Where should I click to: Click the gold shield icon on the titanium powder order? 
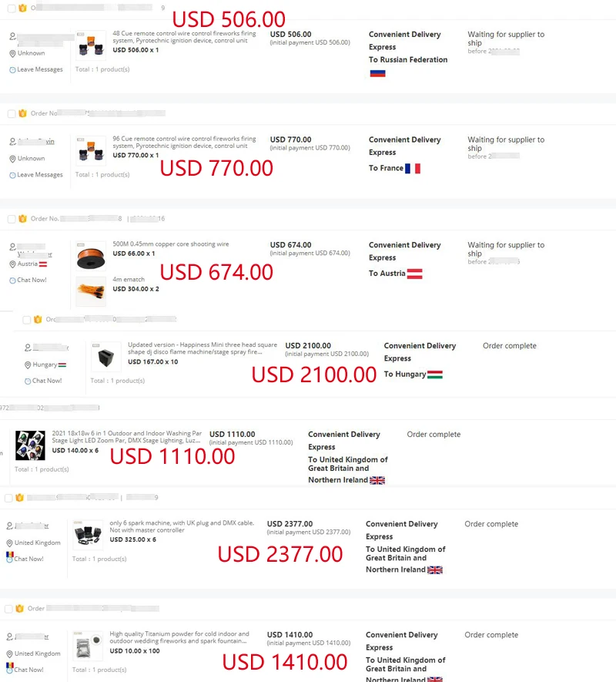pos(19,608)
